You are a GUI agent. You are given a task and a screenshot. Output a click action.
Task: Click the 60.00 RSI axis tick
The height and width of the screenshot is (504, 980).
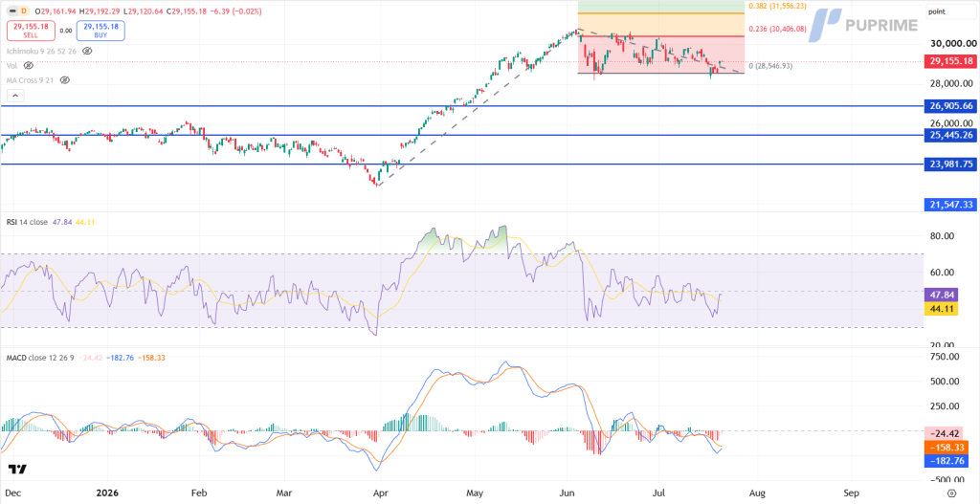tap(941, 273)
